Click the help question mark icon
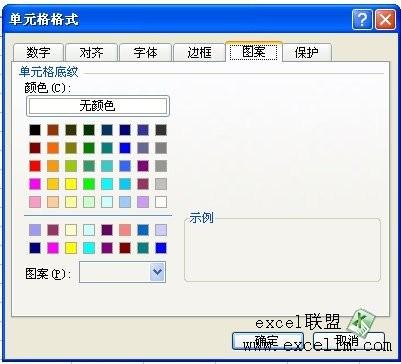Image resolution: width=401 pixels, height=364 pixels. [x=362, y=20]
